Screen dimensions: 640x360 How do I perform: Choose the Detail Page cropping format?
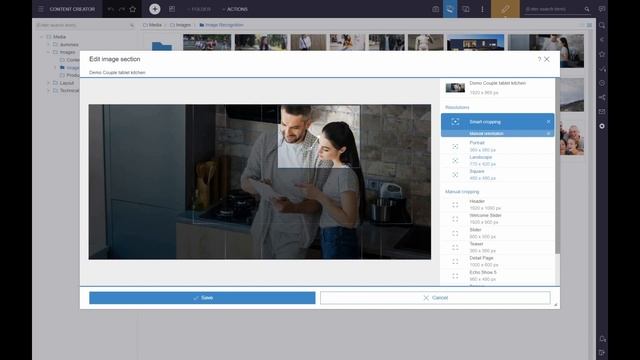(498, 262)
